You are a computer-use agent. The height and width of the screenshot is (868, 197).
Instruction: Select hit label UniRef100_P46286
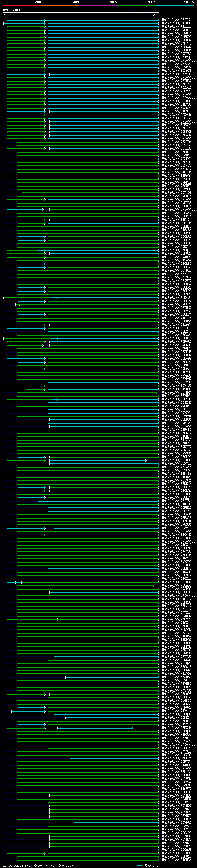click(x=177, y=230)
